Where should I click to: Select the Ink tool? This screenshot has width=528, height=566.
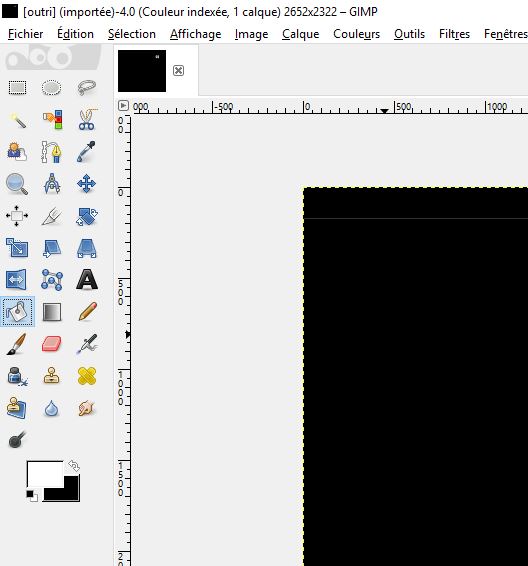17,376
